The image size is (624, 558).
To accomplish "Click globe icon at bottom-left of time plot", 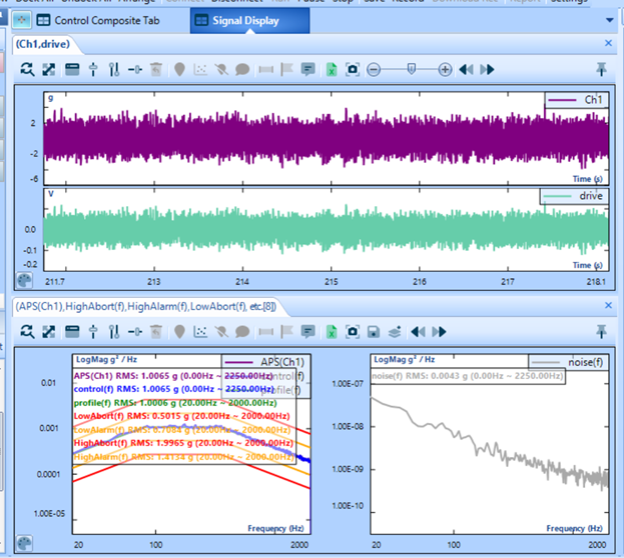I will (25, 281).
